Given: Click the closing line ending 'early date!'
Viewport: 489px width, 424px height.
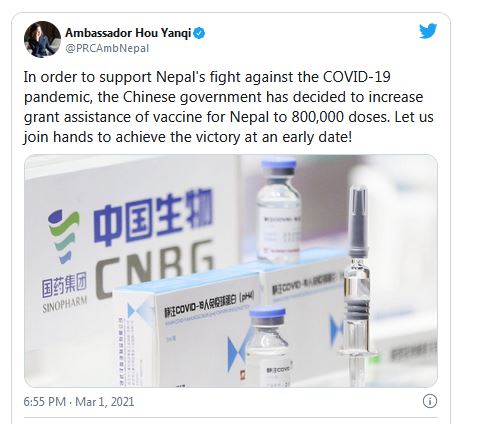Looking at the screenshot, I should point(188,137).
